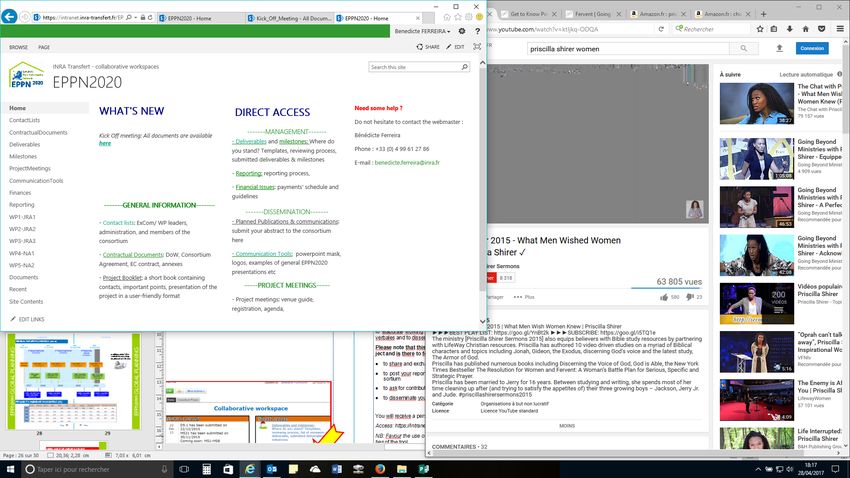Open SharePoint help question mark

tap(477, 31)
